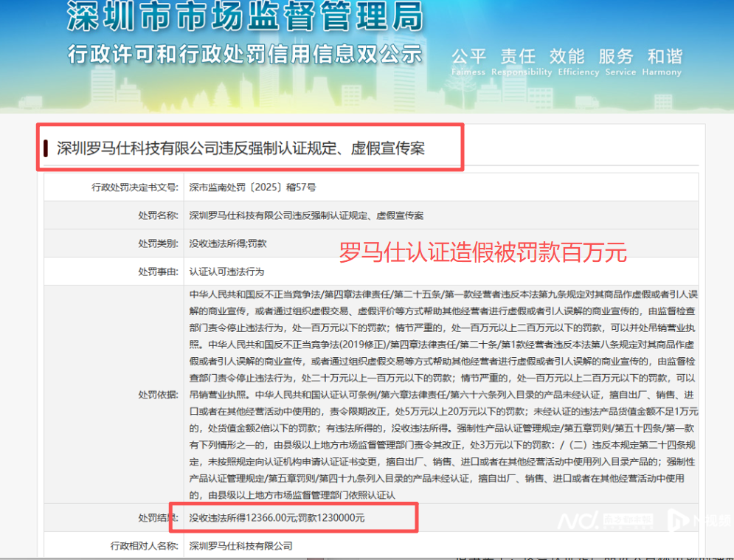Click the 处罚依据 label
Screen dimensions: 734x560
point(158,395)
